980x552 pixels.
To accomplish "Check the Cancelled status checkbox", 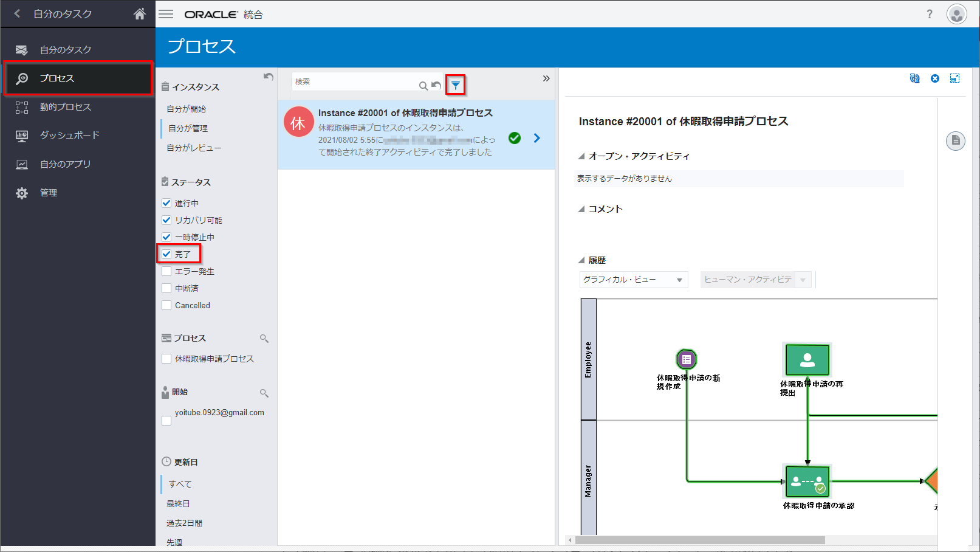I will click(x=166, y=305).
